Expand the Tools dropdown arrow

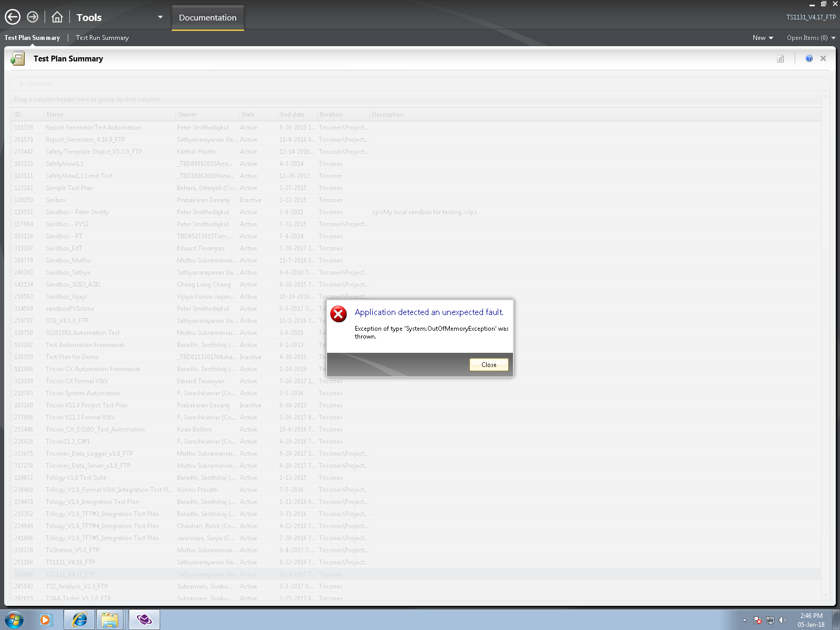tap(160, 17)
